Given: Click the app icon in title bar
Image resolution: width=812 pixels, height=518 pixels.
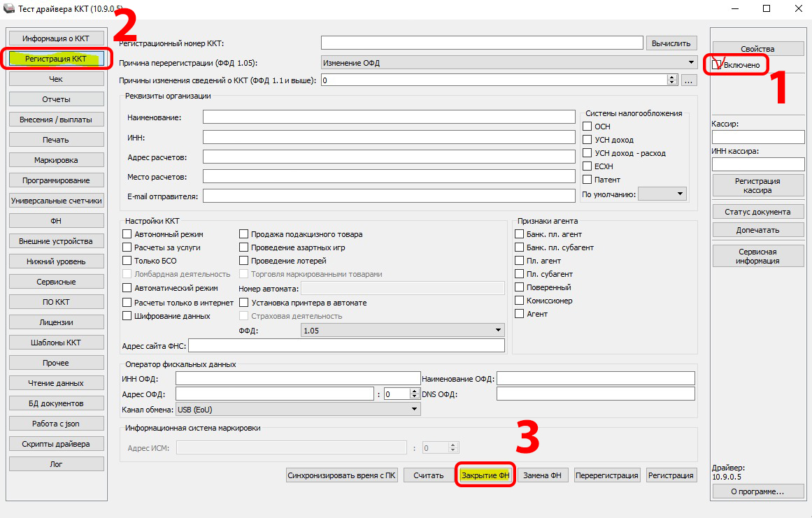Looking at the screenshot, I should (9, 8).
